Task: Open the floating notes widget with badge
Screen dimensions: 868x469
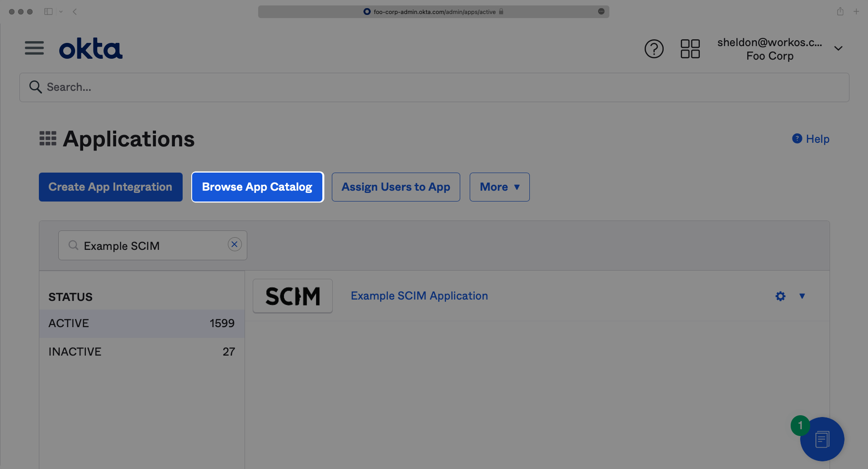Action: [x=821, y=439]
